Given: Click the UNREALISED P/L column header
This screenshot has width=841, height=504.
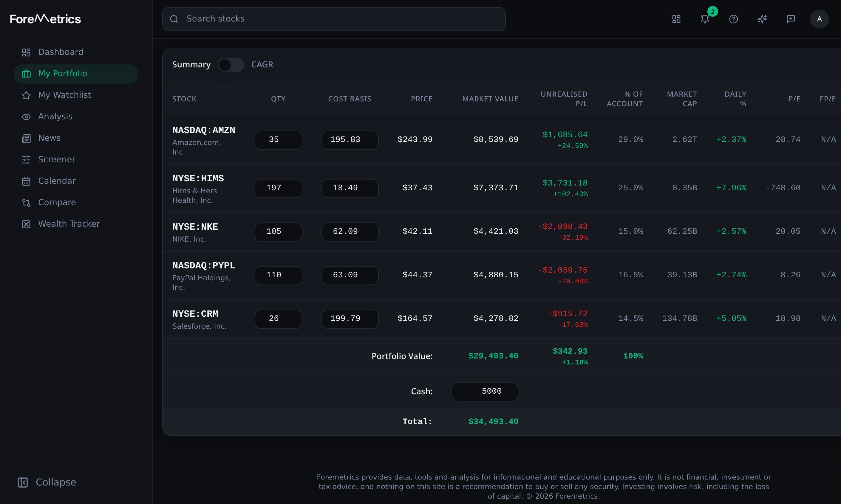Looking at the screenshot, I should pyautogui.click(x=564, y=99).
